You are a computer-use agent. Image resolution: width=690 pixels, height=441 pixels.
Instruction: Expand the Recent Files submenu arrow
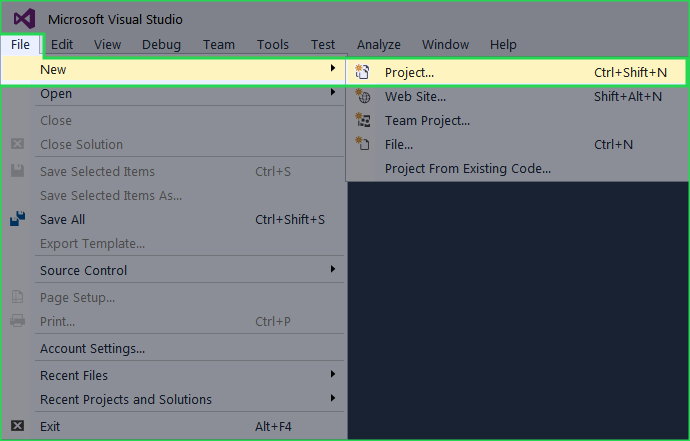pos(333,374)
